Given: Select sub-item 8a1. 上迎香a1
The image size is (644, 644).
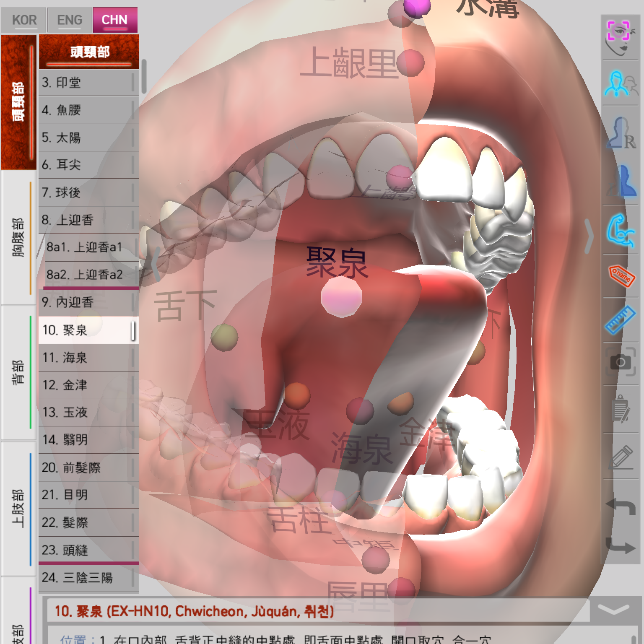Looking at the screenshot, I should (x=91, y=247).
